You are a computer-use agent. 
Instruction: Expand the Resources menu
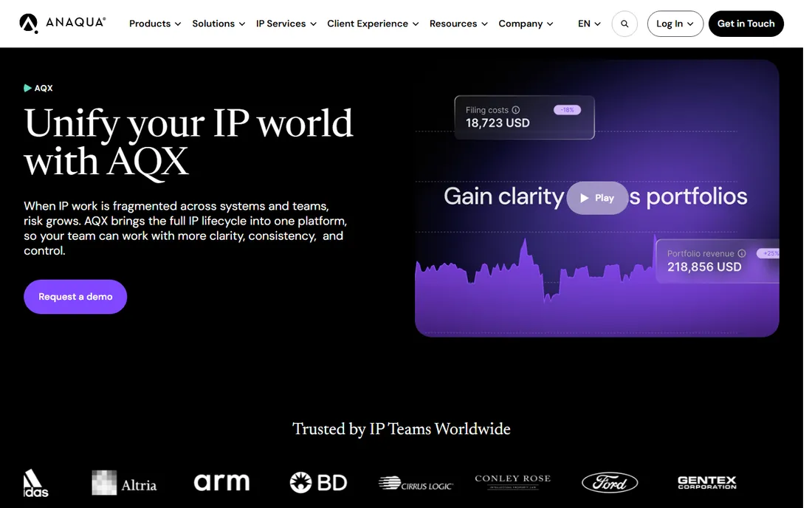[x=458, y=24]
